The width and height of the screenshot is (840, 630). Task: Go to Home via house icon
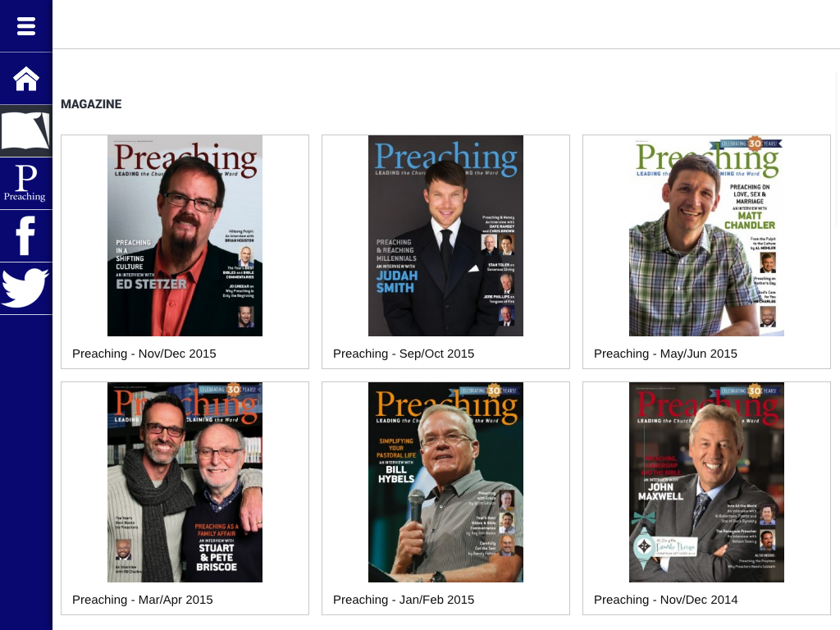click(x=26, y=79)
